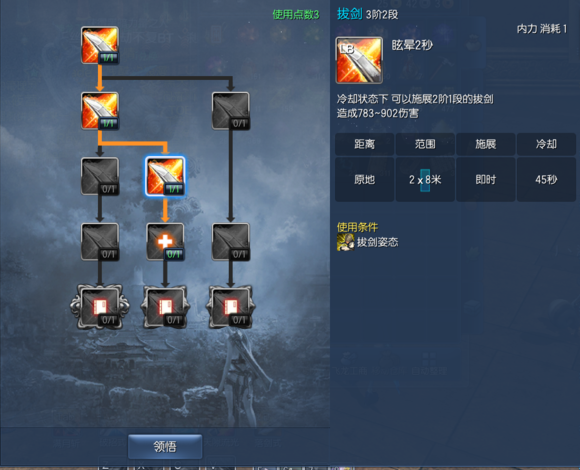Select the bottom-right ornate book skill node
Viewport: 580px width, 470px height.
point(231,307)
